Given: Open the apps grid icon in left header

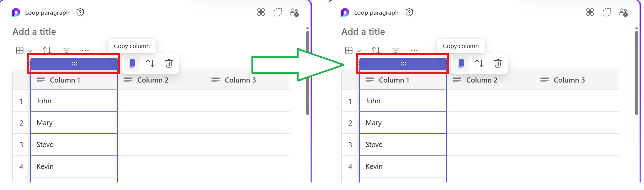Looking at the screenshot, I should (x=261, y=13).
